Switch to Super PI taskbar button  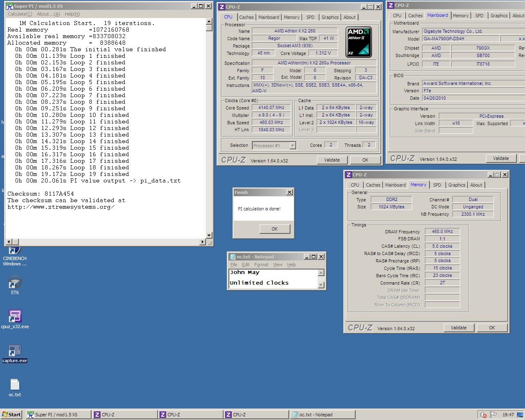pos(58,415)
